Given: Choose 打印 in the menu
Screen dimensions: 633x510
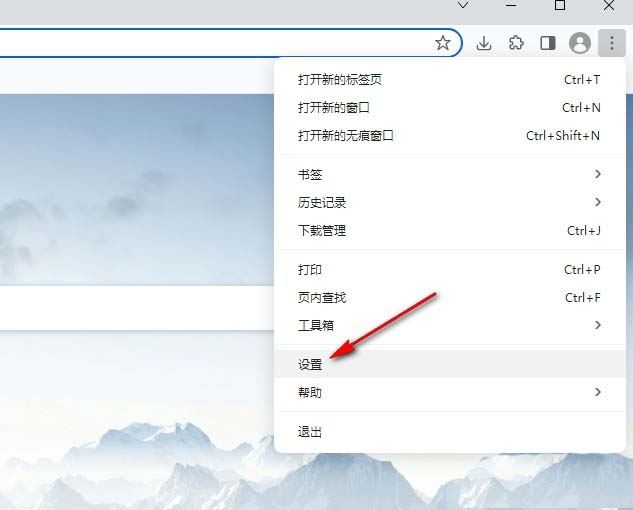Looking at the screenshot, I should pyautogui.click(x=450, y=270).
